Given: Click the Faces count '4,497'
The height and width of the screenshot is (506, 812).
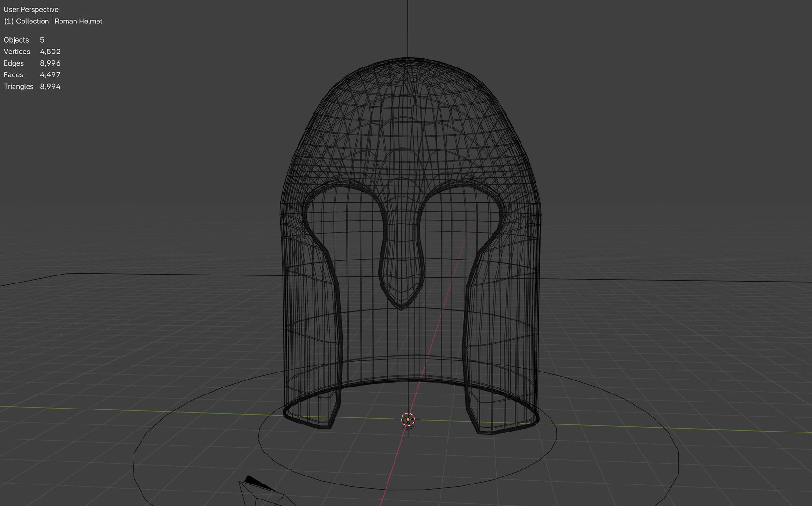Looking at the screenshot, I should (50, 75).
